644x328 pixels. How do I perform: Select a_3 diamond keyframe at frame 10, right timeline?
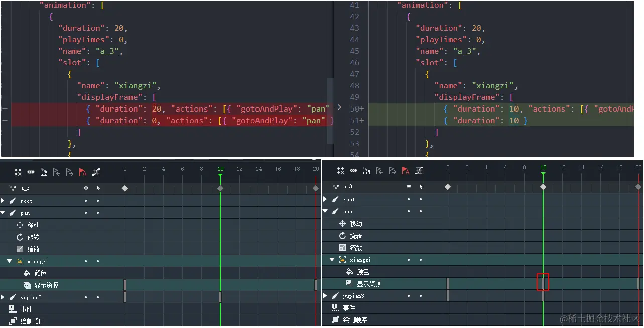(543, 187)
